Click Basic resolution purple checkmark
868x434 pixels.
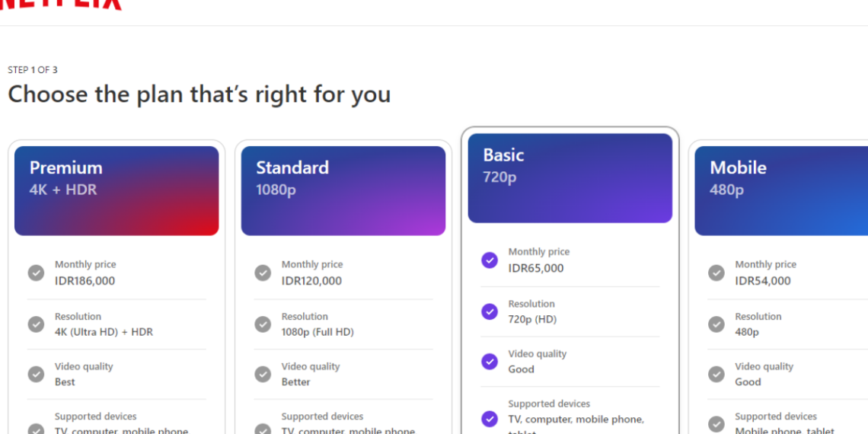[490, 311]
